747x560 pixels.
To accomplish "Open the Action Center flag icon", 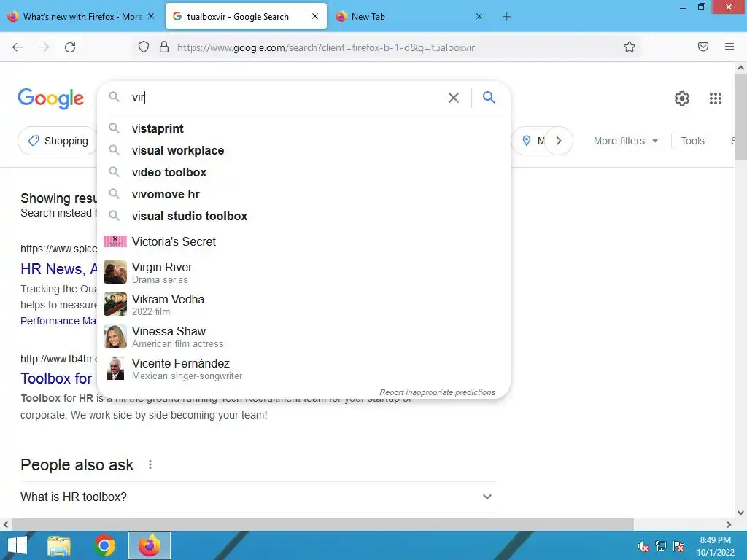I will click(678, 546).
